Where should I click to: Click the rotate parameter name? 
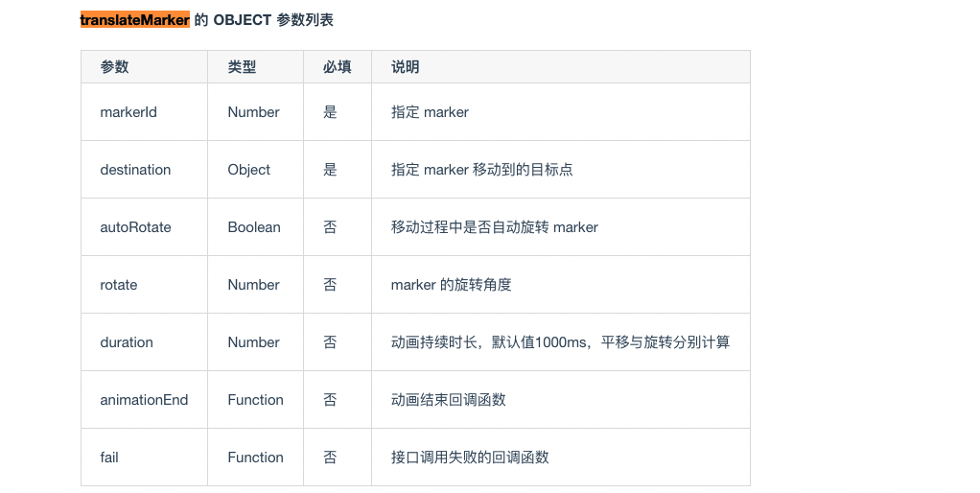[x=119, y=285]
